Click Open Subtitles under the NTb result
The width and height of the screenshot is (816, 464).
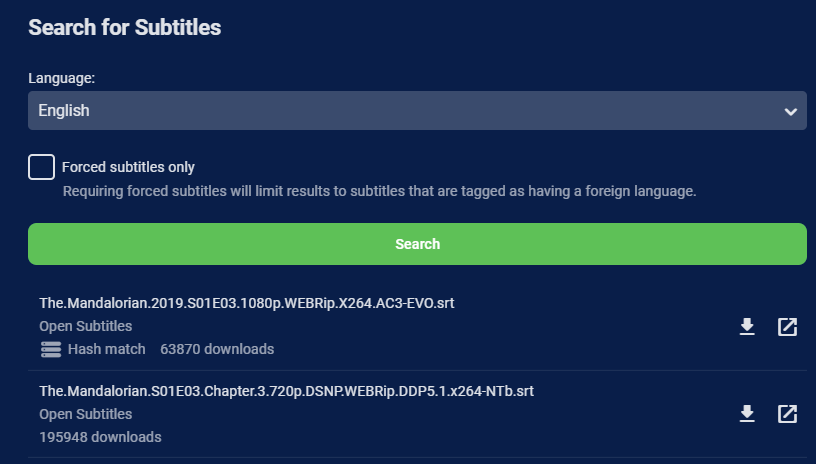(86, 414)
